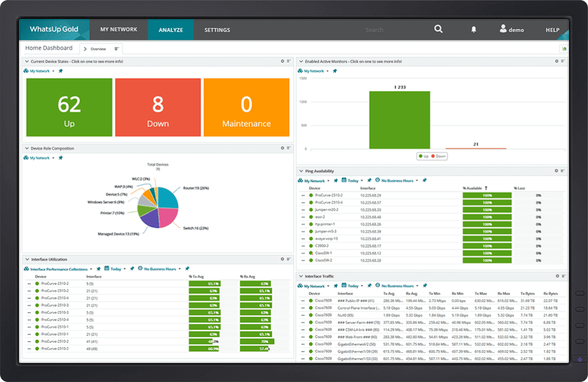The width and height of the screenshot is (588, 382).
Task: Click the Today calendar icon in Ping Availability
Action: 343,180
